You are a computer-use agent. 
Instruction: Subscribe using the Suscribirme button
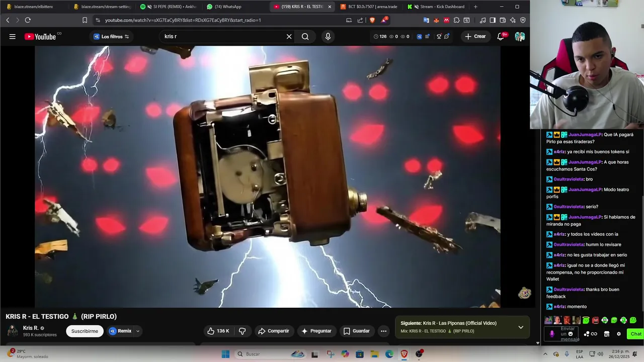85,331
